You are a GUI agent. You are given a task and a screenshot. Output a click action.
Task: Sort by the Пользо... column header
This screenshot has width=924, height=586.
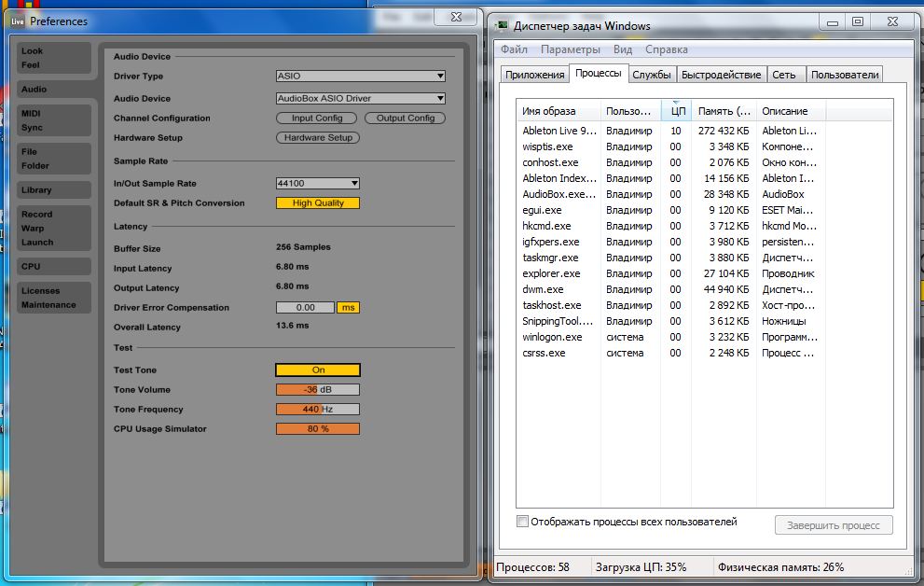(630, 111)
